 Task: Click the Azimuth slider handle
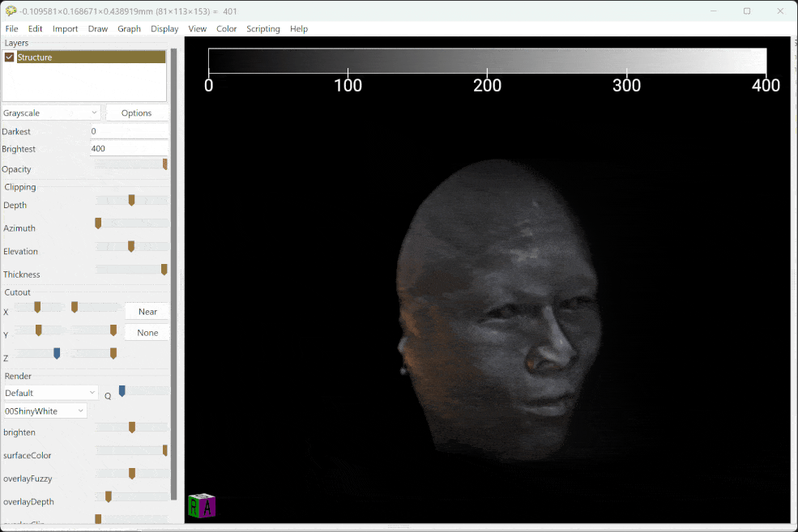pyautogui.click(x=98, y=223)
